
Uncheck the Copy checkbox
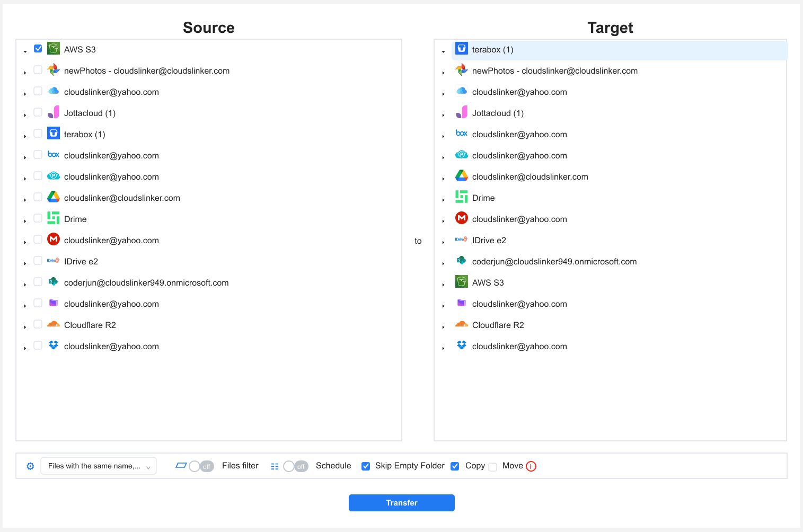455,466
